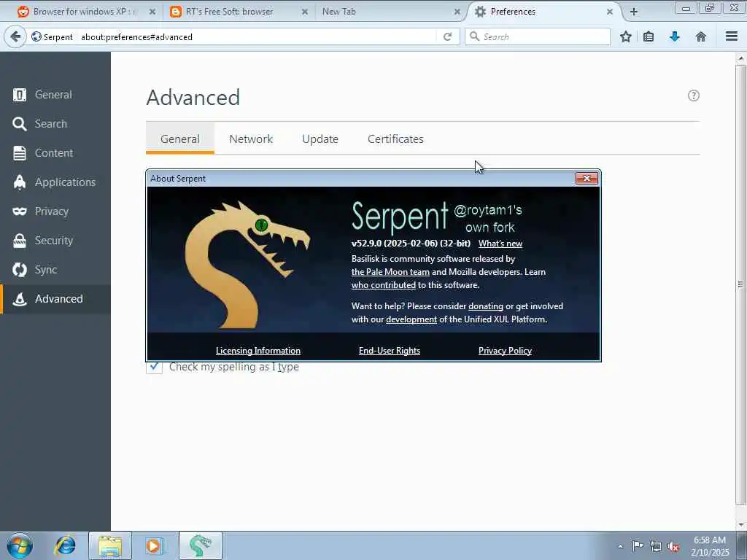This screenshot has height=560, width=747.
Task: Open the What's new link
Action: [500, 244]
